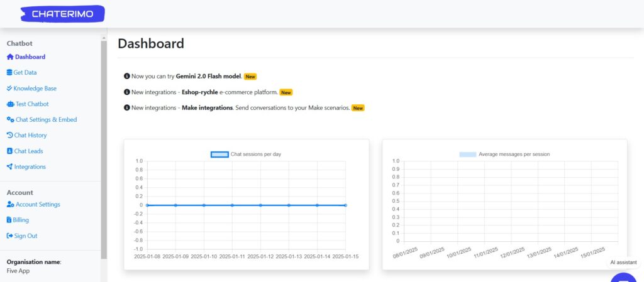The image size is (644, 282).
Task: Click the Get Data database icon
Action: point(9,73)
